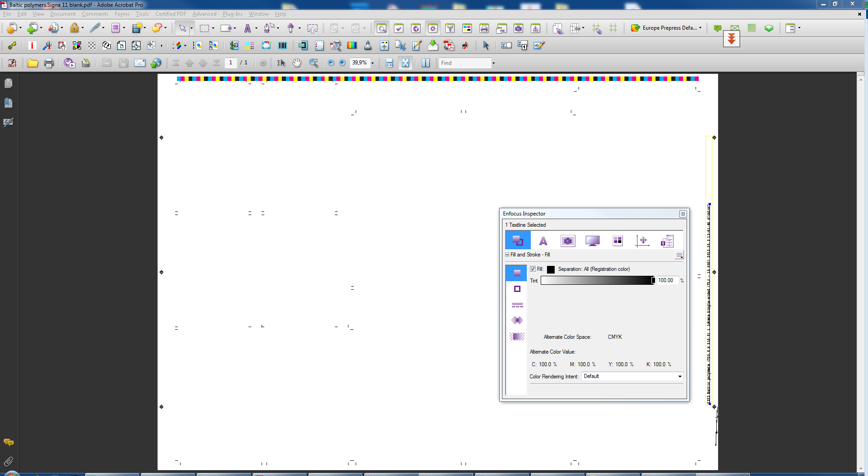Image resolution: width=868 pixels, height=476 pixels.
Task: Open the Document menu
Action: pyautogui.click(x=63, y=14)
